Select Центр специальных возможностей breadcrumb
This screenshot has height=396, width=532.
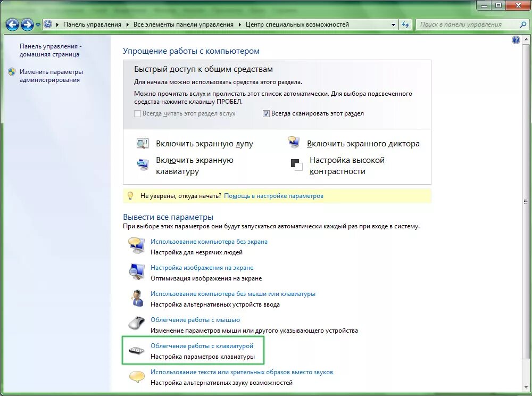coord(297,24)
